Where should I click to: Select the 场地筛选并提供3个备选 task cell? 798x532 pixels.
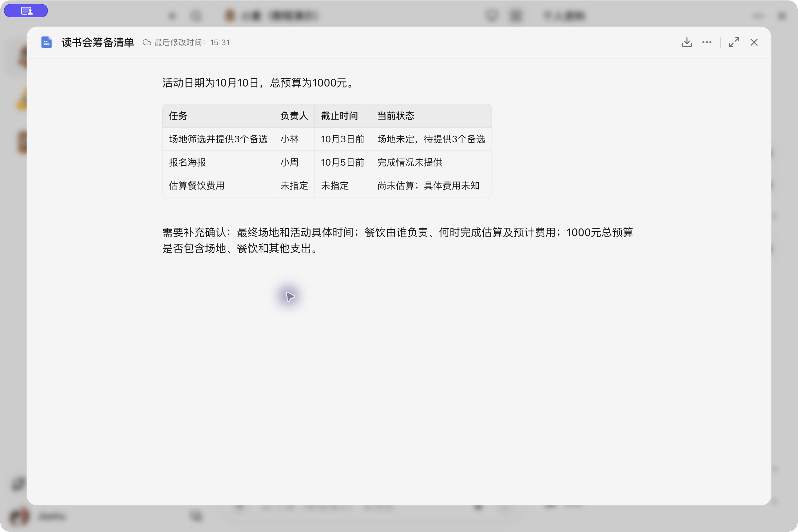[218, 139]
